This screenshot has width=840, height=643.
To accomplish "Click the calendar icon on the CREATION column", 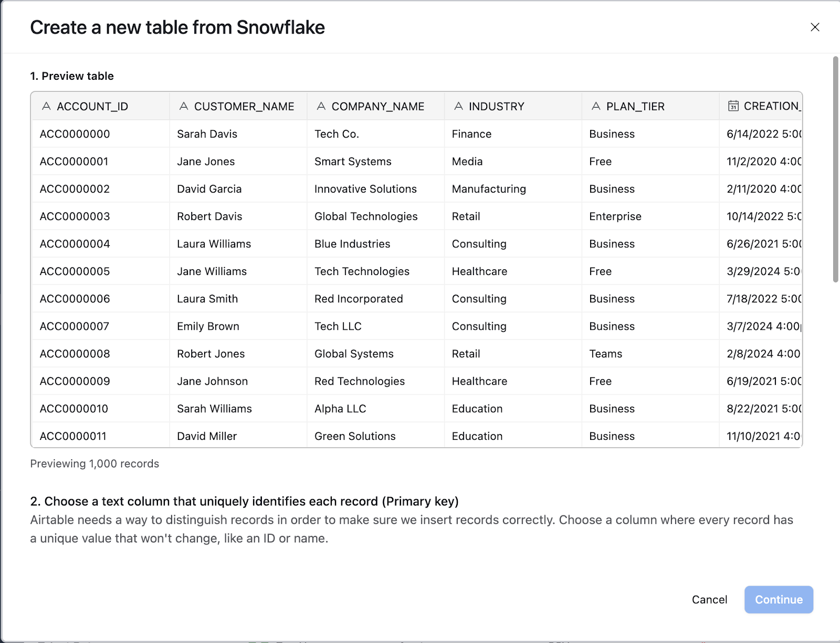I will pos(733,106).
